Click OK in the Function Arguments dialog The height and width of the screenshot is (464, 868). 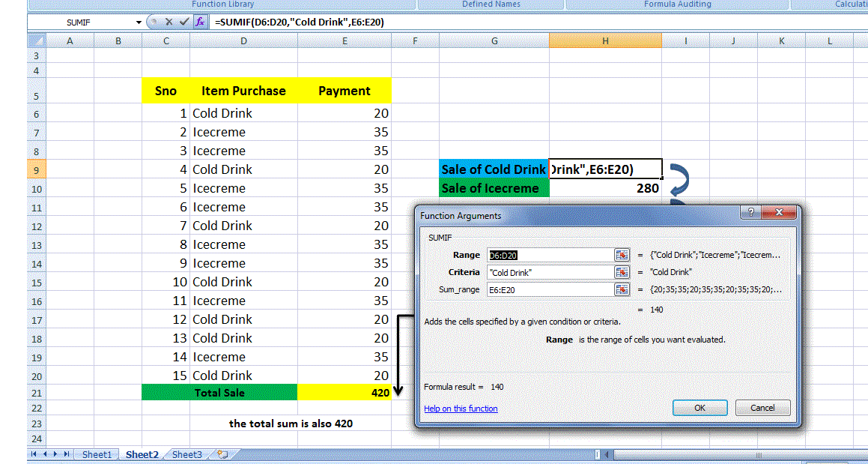click(699, 408)
